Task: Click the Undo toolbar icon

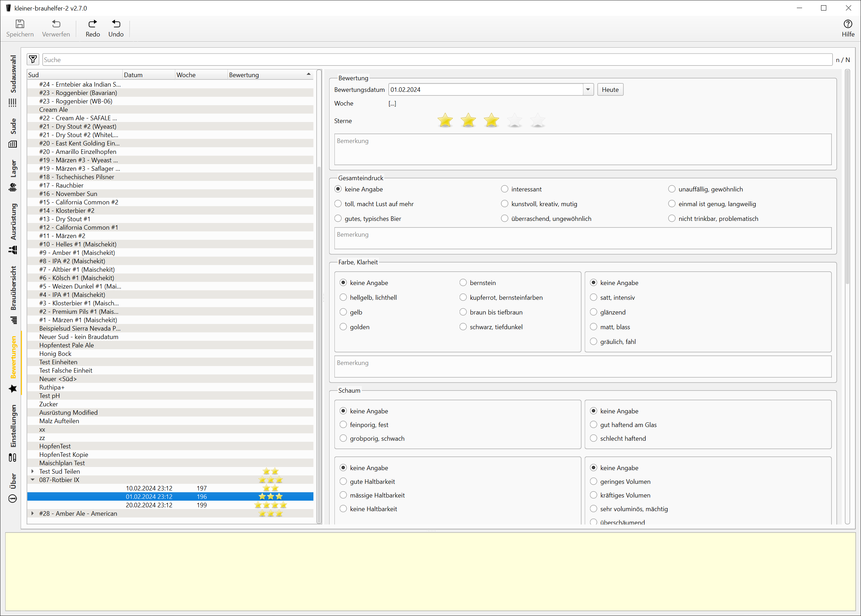Action: click(116, 24)
